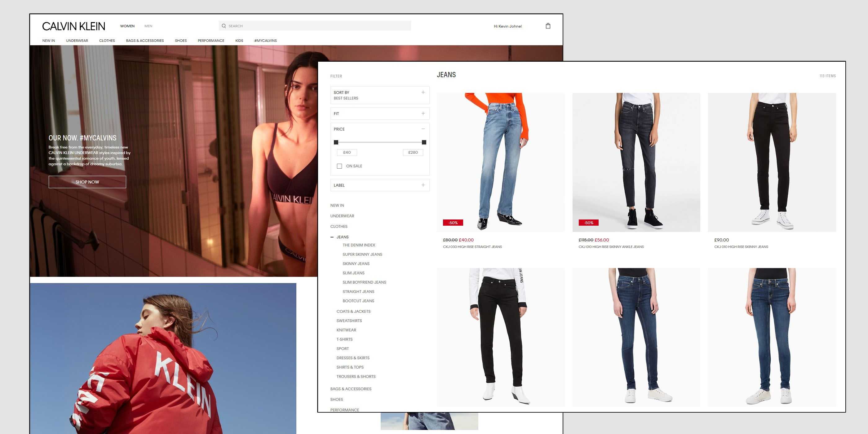This screenshot has width=868, height=434.
Task: Open the shopping bag icon
Action: pos(548,26)
